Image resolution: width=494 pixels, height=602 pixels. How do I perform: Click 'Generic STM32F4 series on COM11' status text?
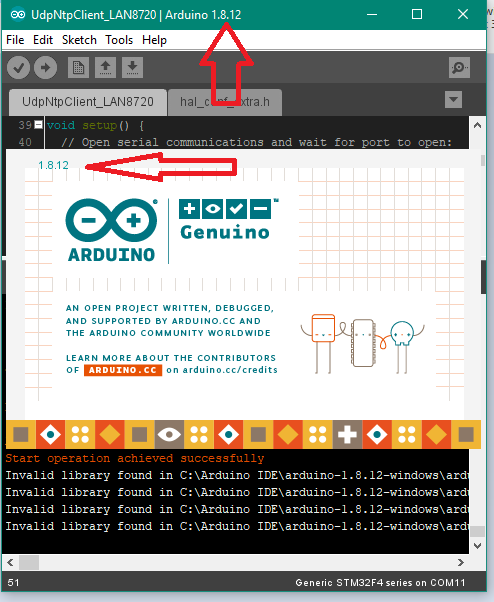coord(380,583)
